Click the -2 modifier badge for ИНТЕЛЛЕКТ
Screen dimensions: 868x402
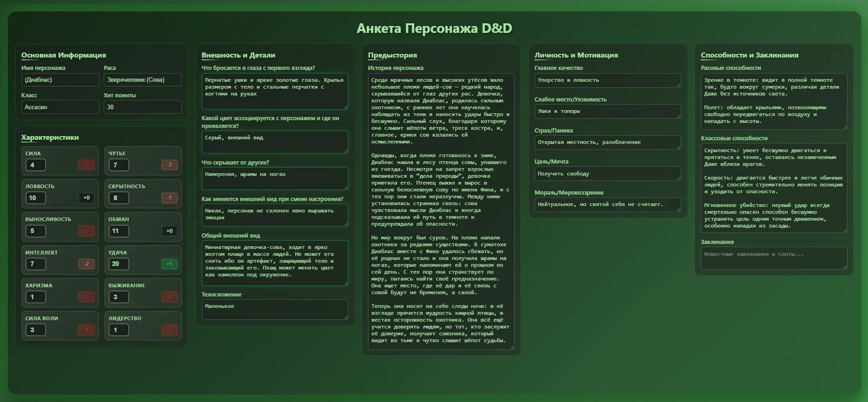point(86,264)
